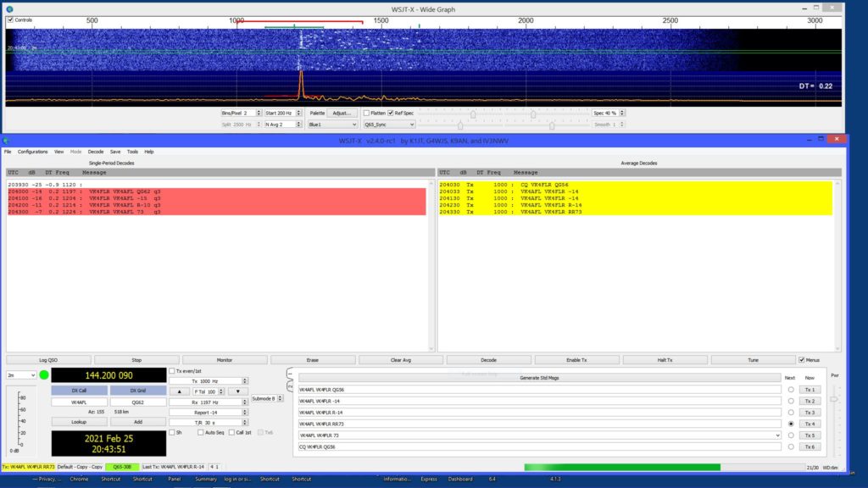The height and width of the screenshot is (488, 868).
Task: Click the DX Call field containing VK4AFL
Action: click(x=79, y=402)
